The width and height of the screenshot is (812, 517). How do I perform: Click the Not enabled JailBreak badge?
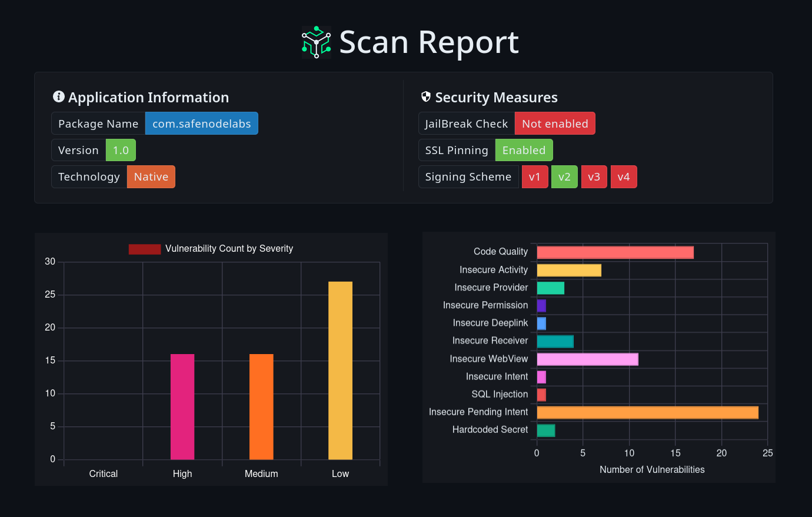pyautogui.click(x=555, y=124)
